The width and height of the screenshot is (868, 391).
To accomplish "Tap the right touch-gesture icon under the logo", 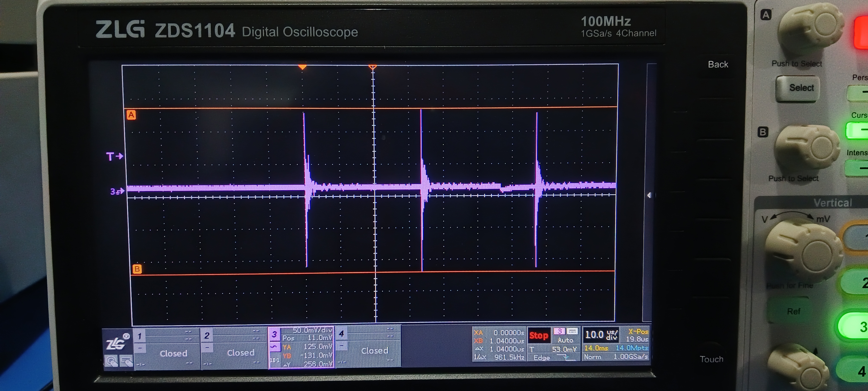I will point(126,361).
